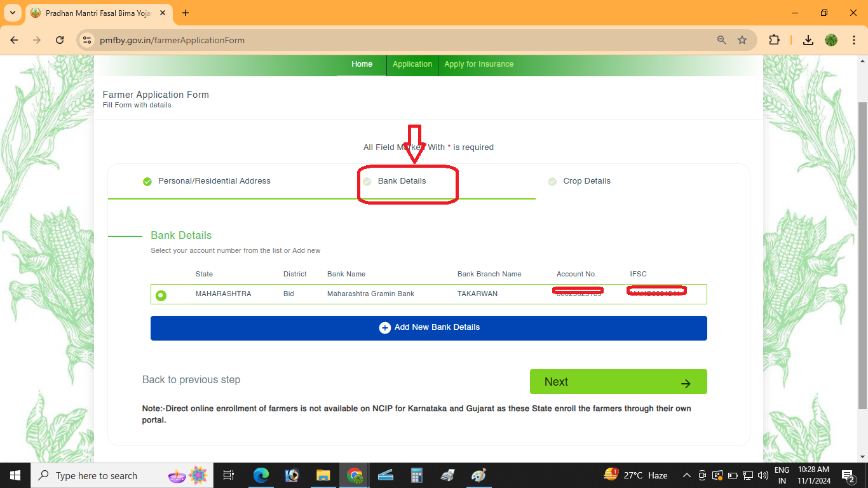
Task: Click the volume icon in the system tray
Action: point(763,475)
